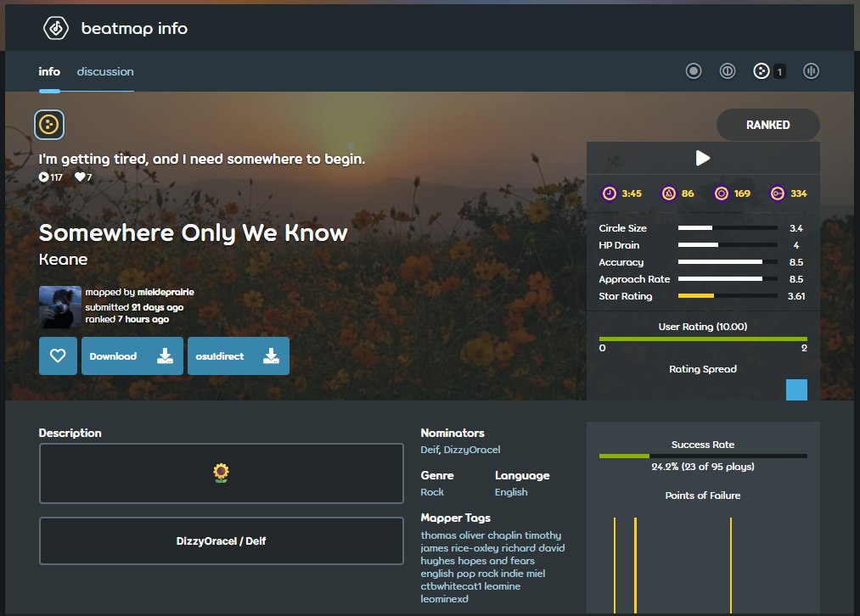
Task: Open the discussion tab
Action: tap(105, 71)
